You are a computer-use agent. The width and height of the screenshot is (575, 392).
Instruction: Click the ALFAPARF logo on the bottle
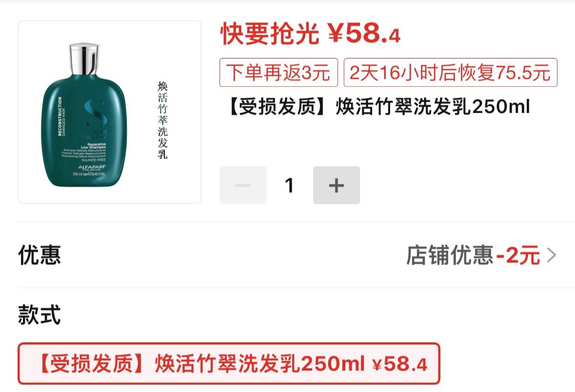[92, 167]
